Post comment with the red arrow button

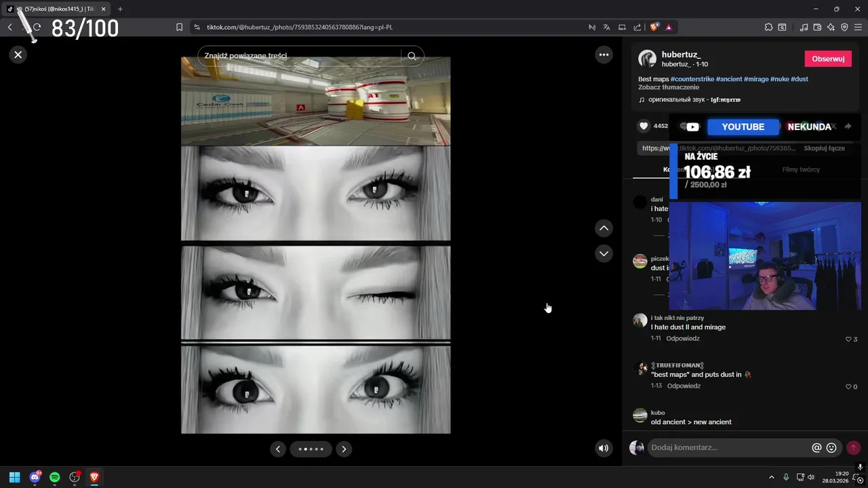tap(853, 447)
